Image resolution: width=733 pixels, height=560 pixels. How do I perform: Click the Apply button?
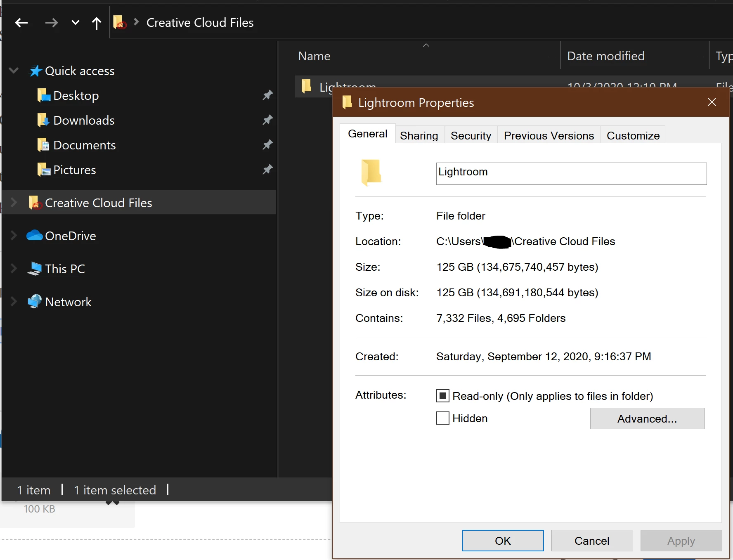(x=681, y=541)
